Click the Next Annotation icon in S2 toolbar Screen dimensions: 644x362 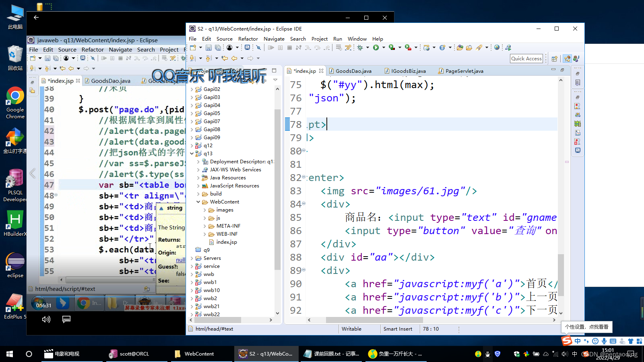coord(192,58)
